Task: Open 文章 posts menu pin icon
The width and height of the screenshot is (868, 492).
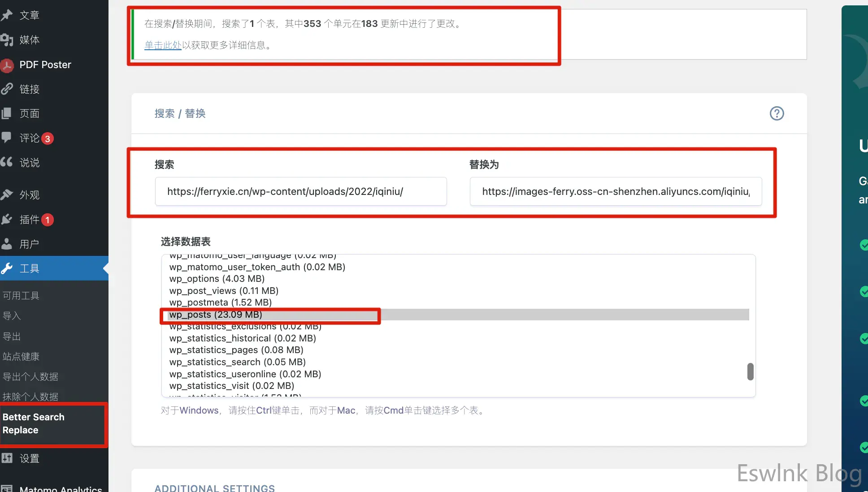Action: pyautogui.click(x=6, y=15)
